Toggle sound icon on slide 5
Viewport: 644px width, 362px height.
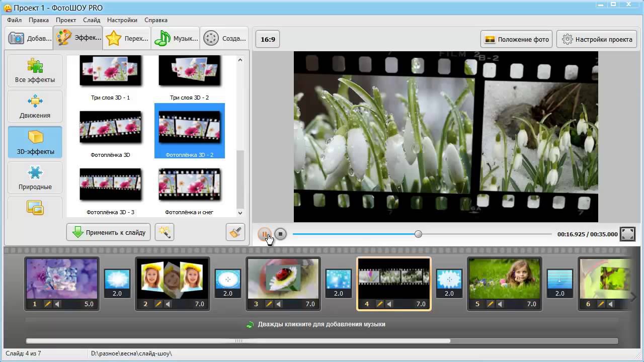pos(500,304)
